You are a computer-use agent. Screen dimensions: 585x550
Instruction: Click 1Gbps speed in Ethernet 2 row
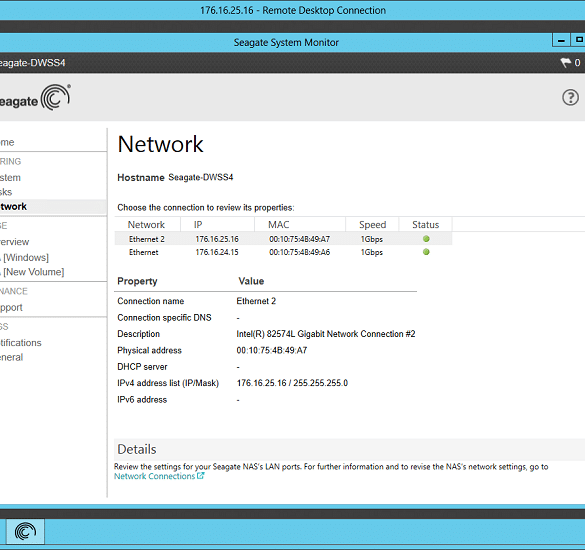point(372,239)
